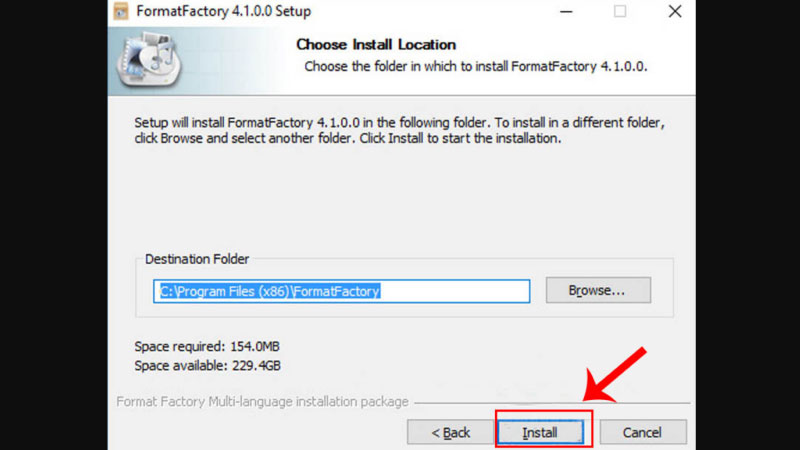
Task: Click the greyed-out maximize window icon
Action: tap(620, 11)
